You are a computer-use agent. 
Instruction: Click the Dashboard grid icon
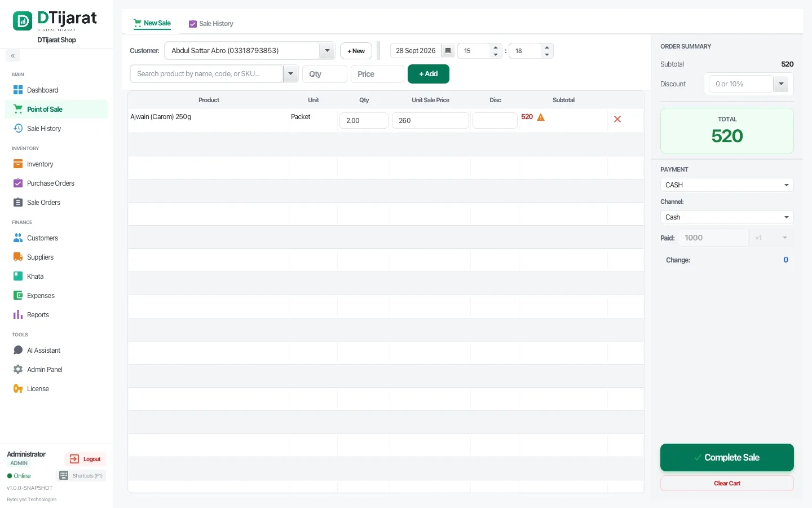[x=18, y=90]
